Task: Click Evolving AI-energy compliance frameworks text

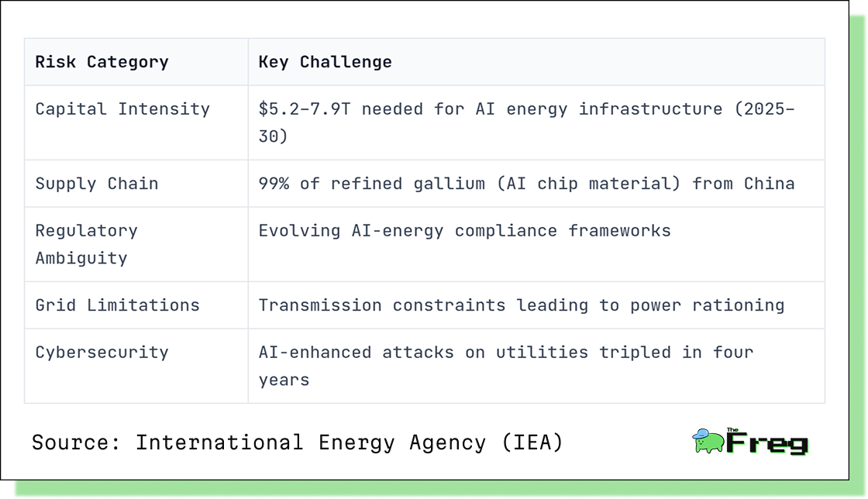Action: pos(464,231)
